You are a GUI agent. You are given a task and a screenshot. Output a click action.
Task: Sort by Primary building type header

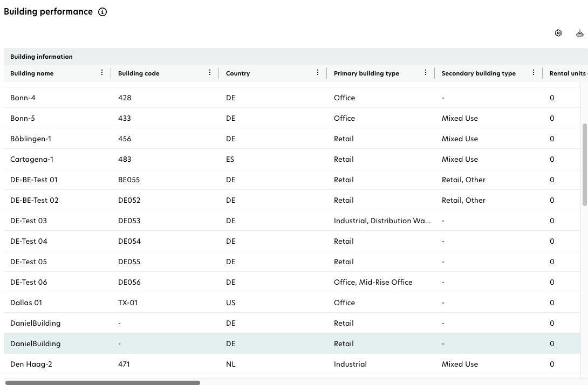[366, 73]
